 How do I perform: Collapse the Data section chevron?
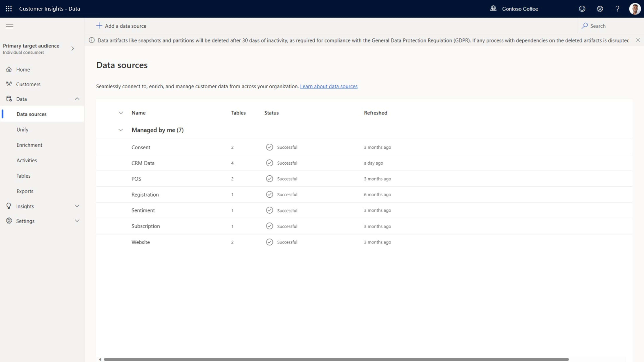pyautogui.click(x=77, y=99)
